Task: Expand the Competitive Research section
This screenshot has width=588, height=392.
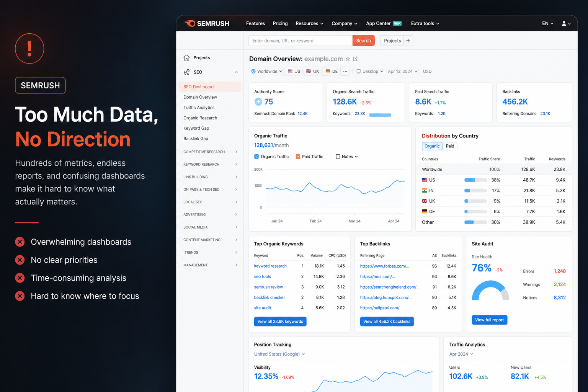Action: tap(210, 152)
